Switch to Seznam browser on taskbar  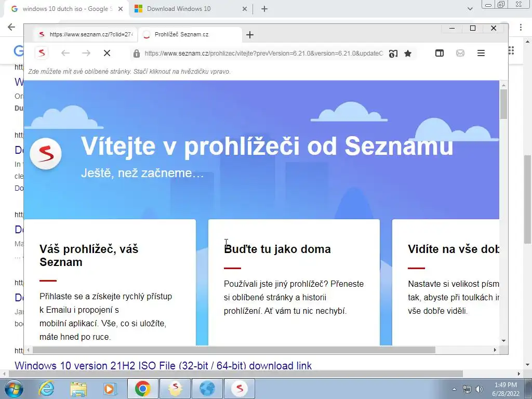click(240, 389)
